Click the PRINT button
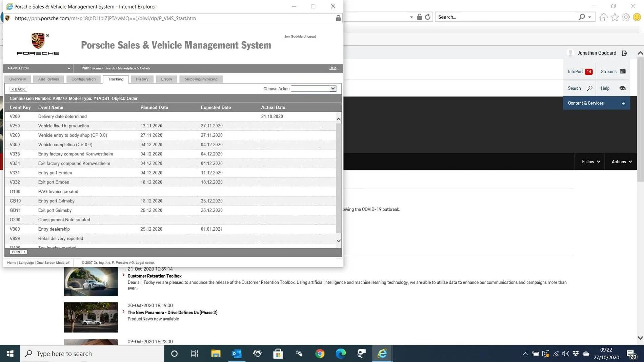 (x=18, y=252)
